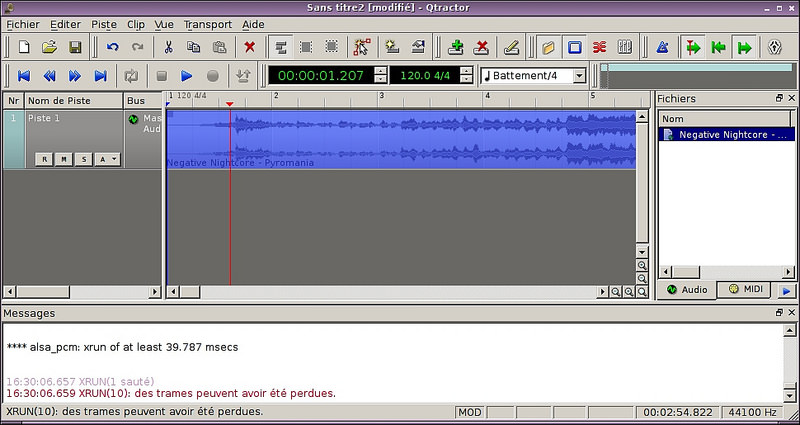The image size is (800, 425).
Task: Rewind to start with the skip-backward icon
Action: [x=24, y=75]
